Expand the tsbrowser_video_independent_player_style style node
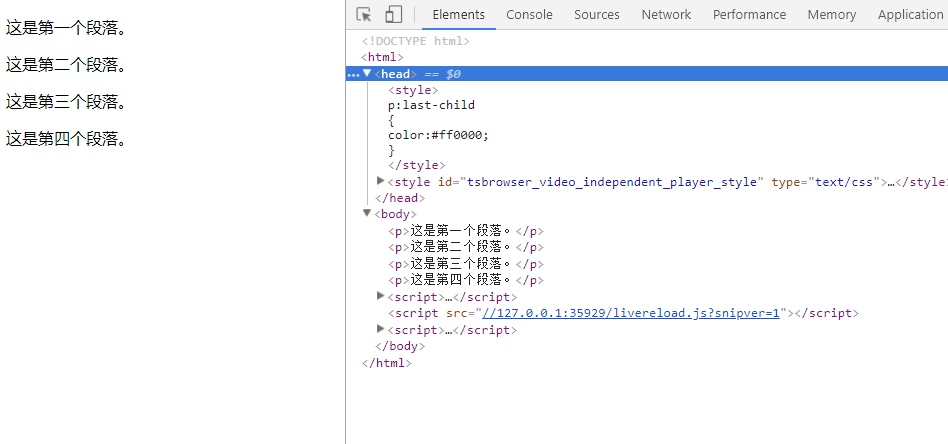 point(380,180)
